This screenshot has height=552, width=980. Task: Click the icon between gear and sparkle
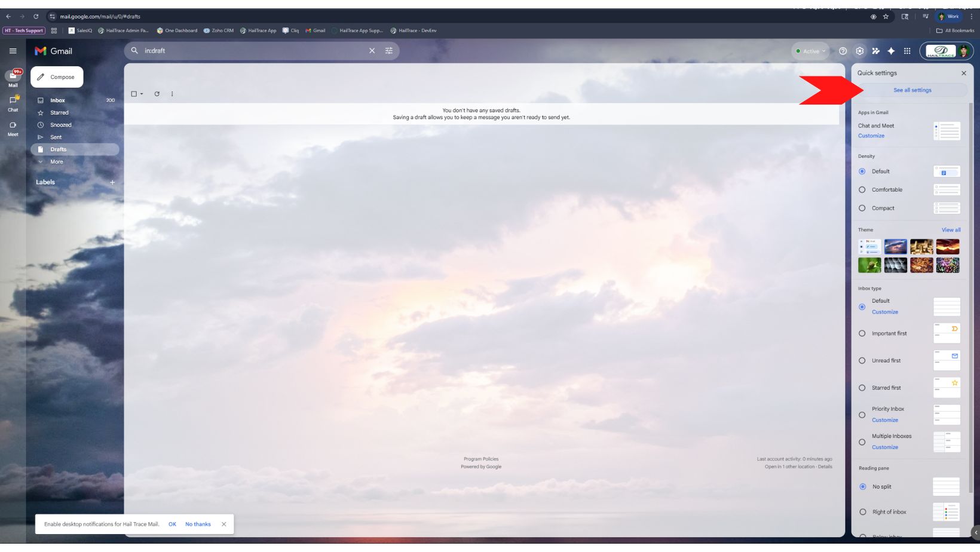(x=875, y=51)
